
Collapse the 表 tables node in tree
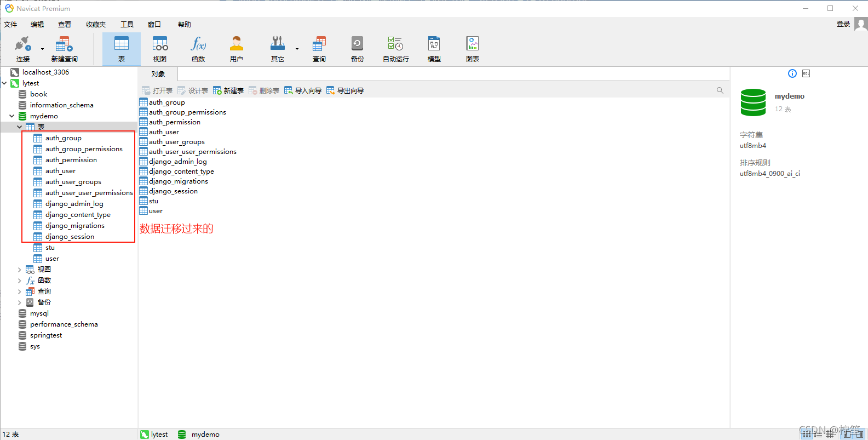click(x=20, y=127)
